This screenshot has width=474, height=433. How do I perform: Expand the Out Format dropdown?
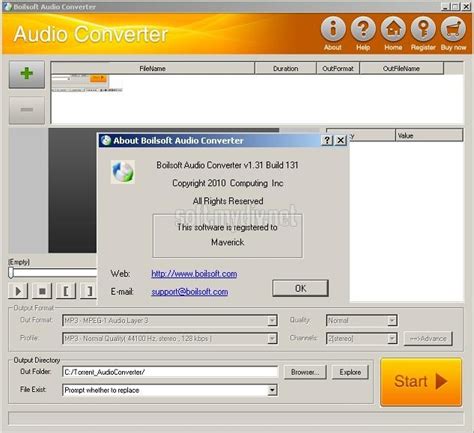(272, 321)
